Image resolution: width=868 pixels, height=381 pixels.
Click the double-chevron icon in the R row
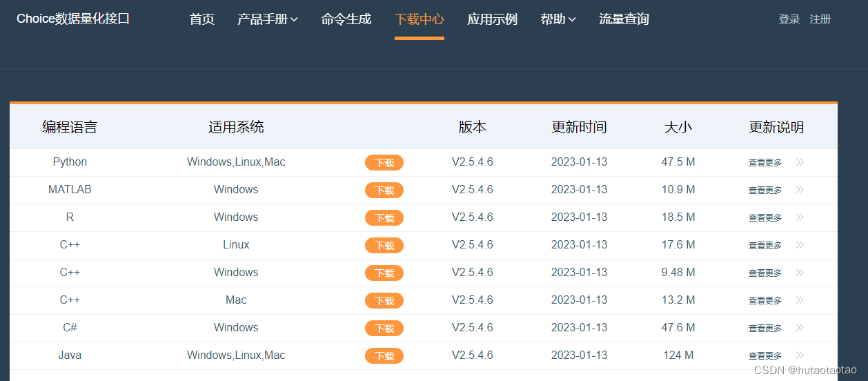click(800, 217)
